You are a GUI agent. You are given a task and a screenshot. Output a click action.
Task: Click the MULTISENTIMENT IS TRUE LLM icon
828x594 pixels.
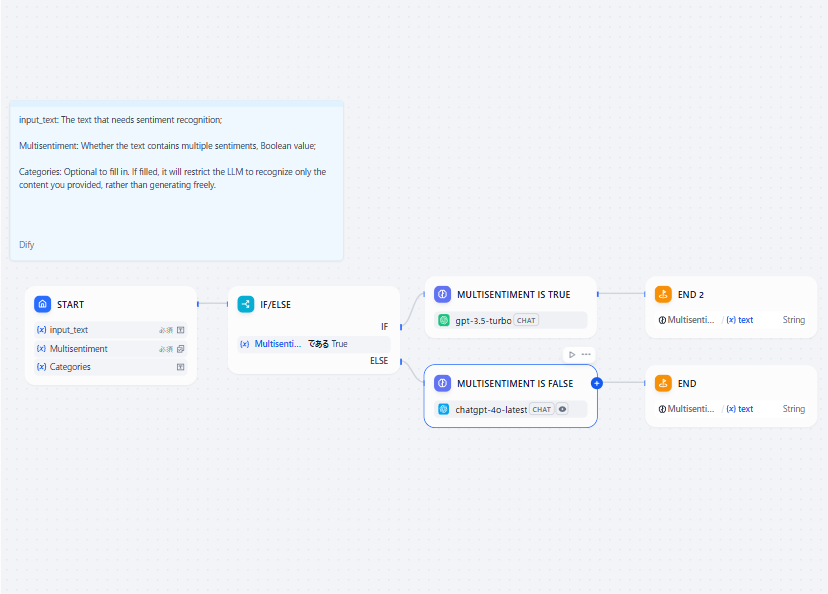(443, 294)
